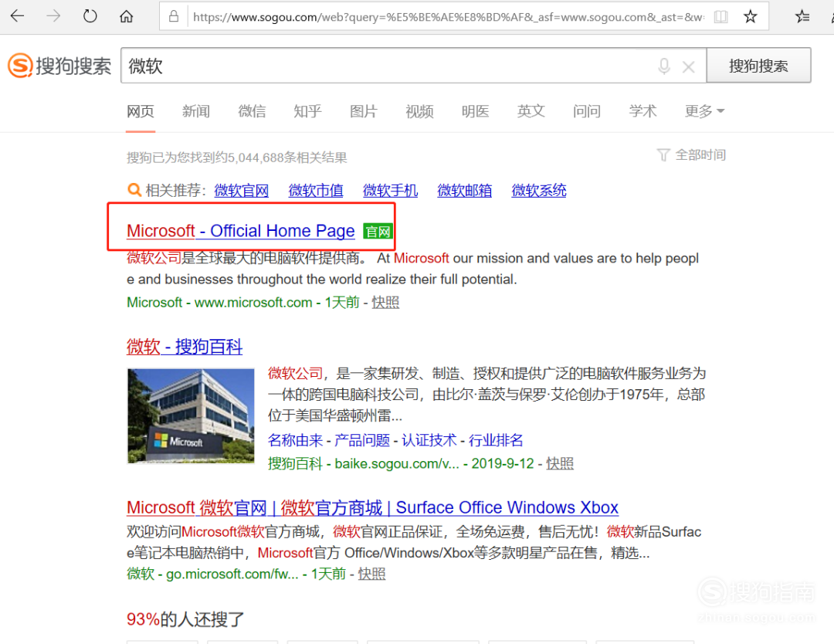Viewport: 834px width, 644px height.
Task: Click the 93%的人还搜了 heading
Action: coord(185,619)
